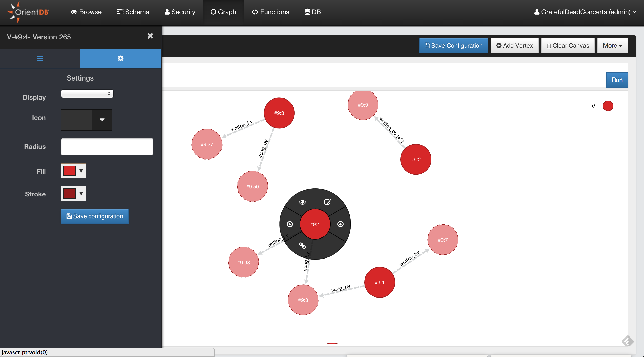Image resolution: width=644 pixels, height=357 pixels.
Task: Open the More dropdown menu
Action: click(613, 46)
